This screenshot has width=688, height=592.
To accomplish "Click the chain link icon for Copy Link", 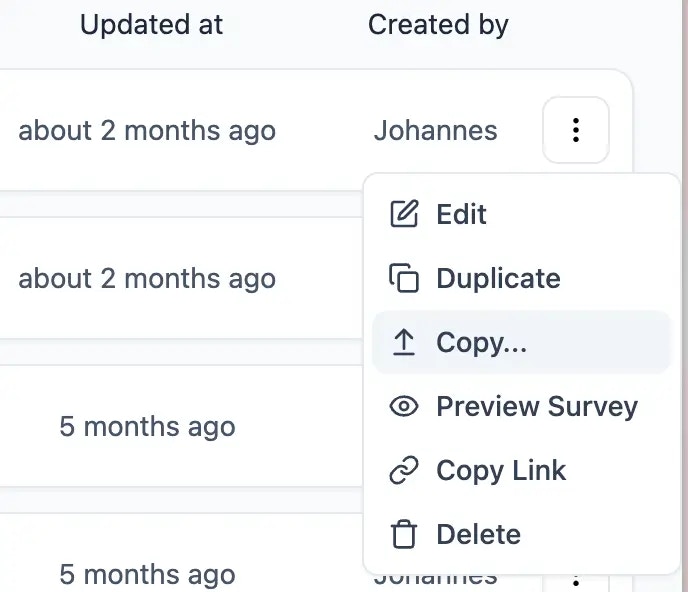I will [404, 470].
